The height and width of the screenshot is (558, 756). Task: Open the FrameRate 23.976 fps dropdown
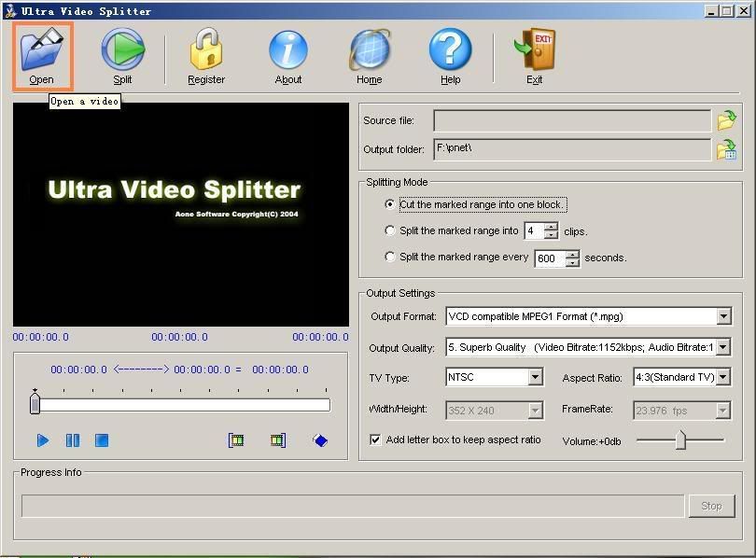[722, 411]
